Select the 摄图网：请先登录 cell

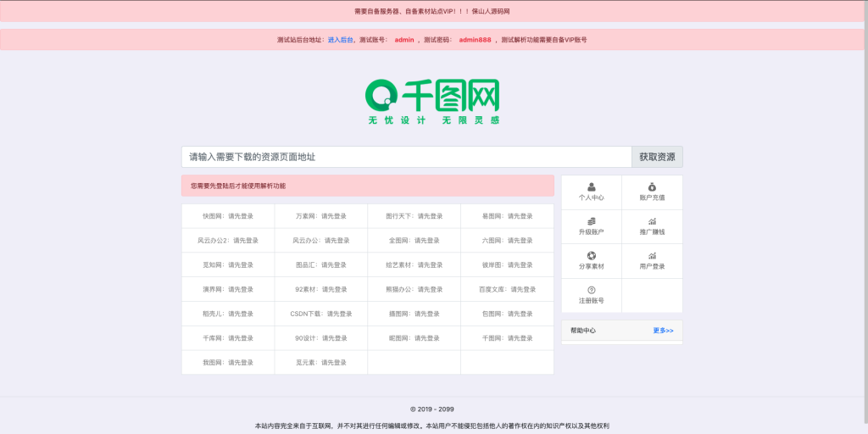click(x=414, y=314)
